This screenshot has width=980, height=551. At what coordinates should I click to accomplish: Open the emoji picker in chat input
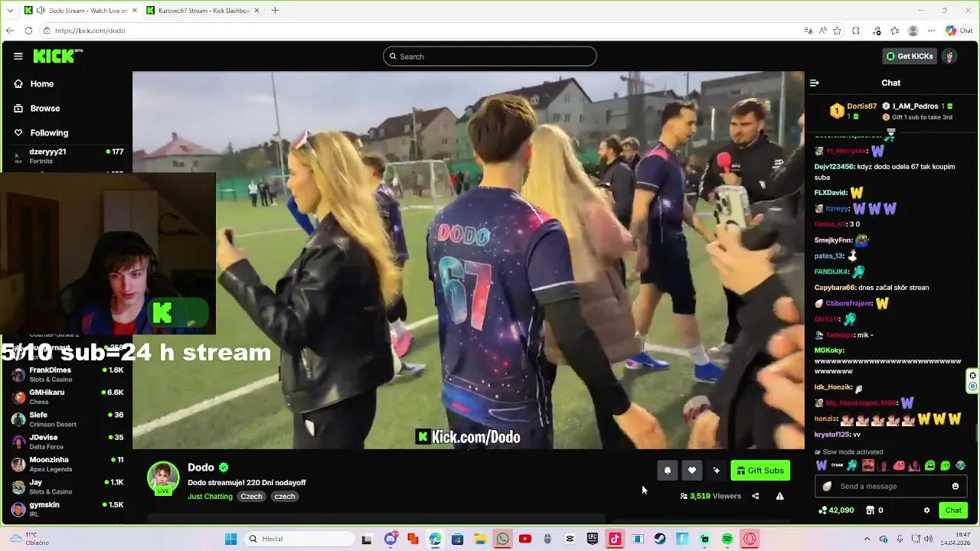(x=955, y=486)
